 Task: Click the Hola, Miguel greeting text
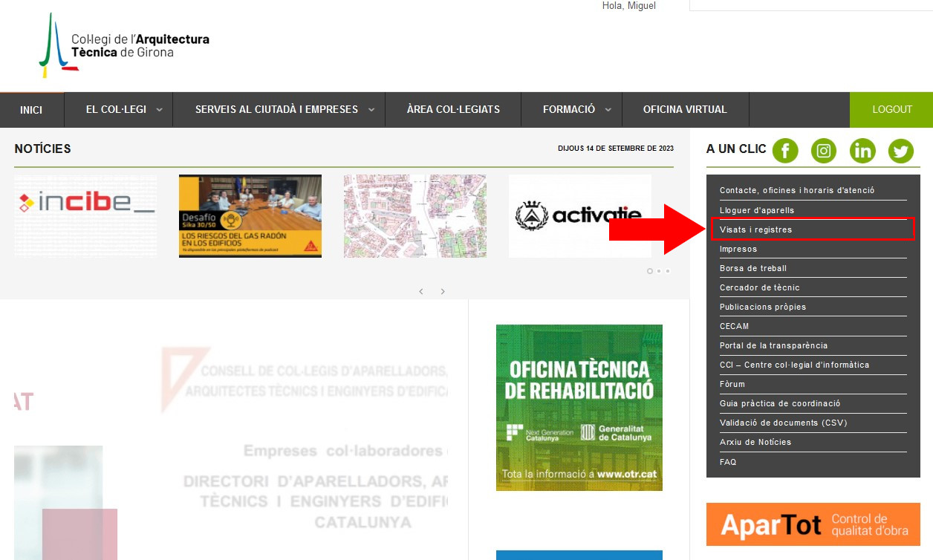pos(629,6)
